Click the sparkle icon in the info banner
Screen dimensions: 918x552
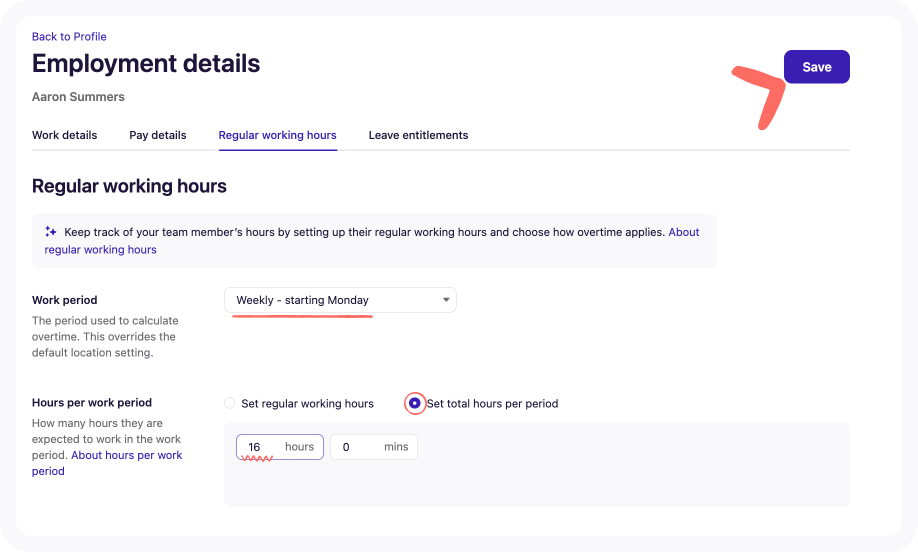(x=51, y=232)
